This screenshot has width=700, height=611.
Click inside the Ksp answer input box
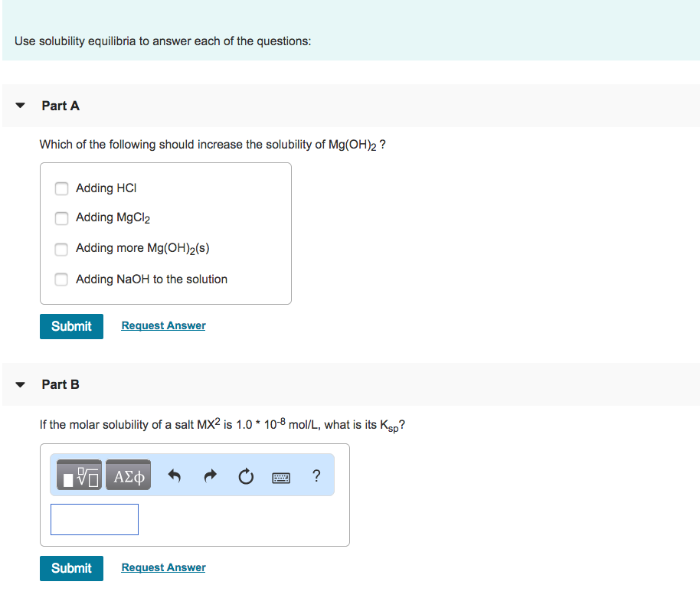pos(94,519)
